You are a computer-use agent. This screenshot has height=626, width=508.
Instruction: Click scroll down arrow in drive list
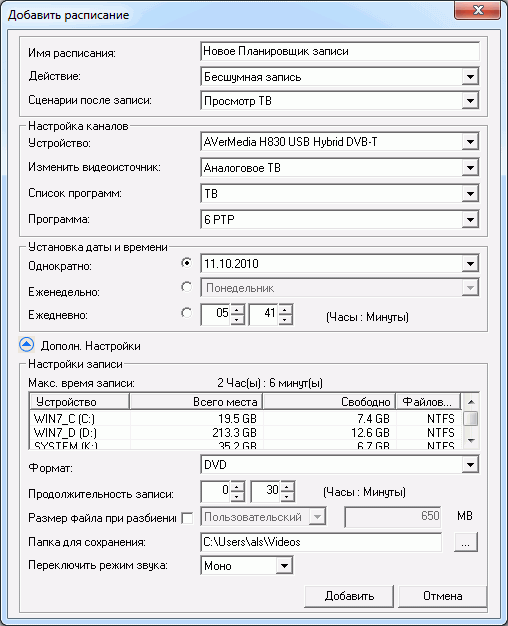(x=471, y=441)
